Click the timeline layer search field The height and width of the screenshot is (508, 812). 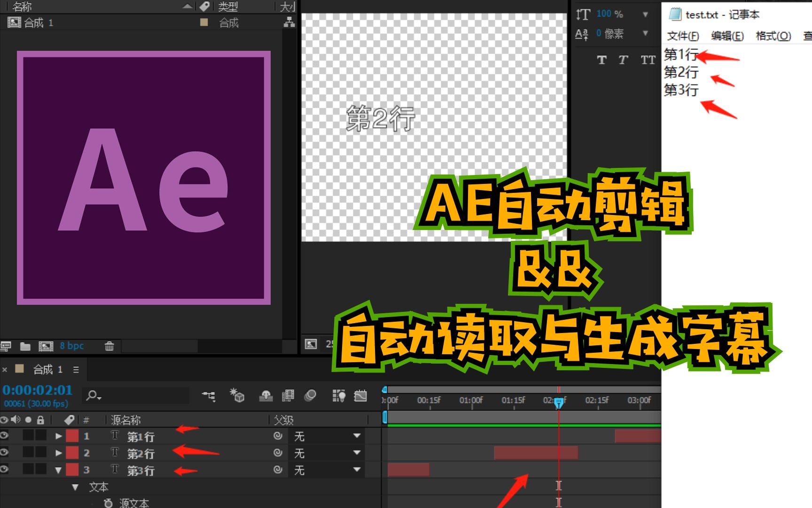pos(136,396)
